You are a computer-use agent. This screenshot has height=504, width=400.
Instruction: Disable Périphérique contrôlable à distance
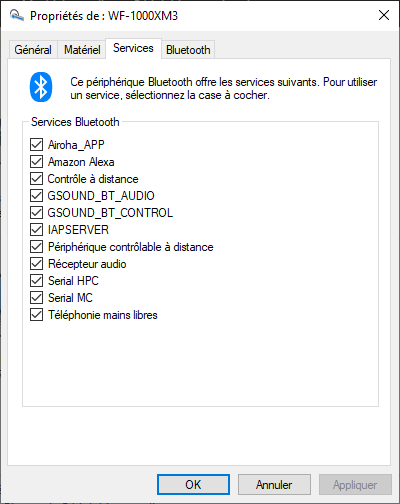36,247
